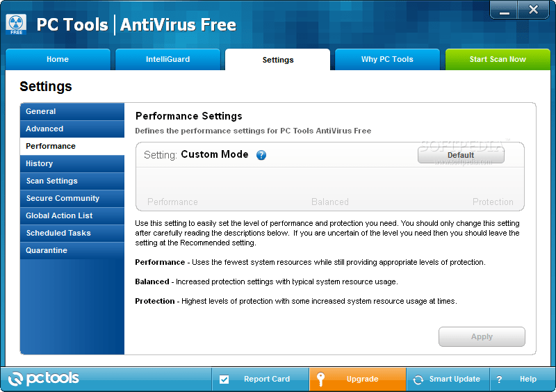Click the Apply button

[482, 336]
